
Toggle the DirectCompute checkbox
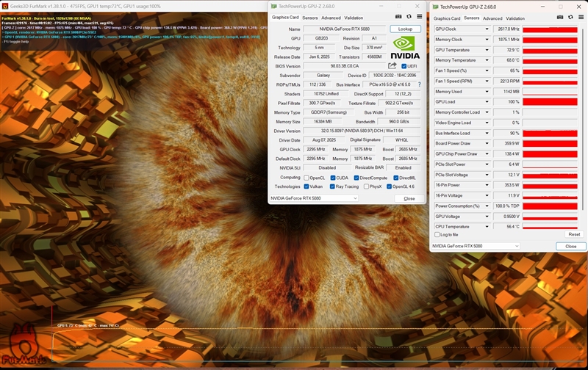(356, 178)
